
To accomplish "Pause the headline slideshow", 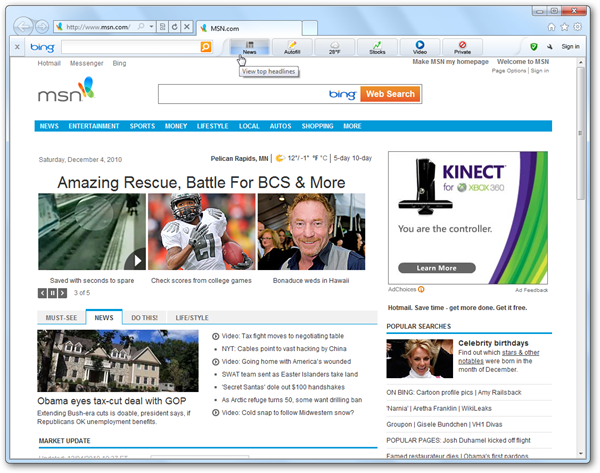I will point(52,293).
